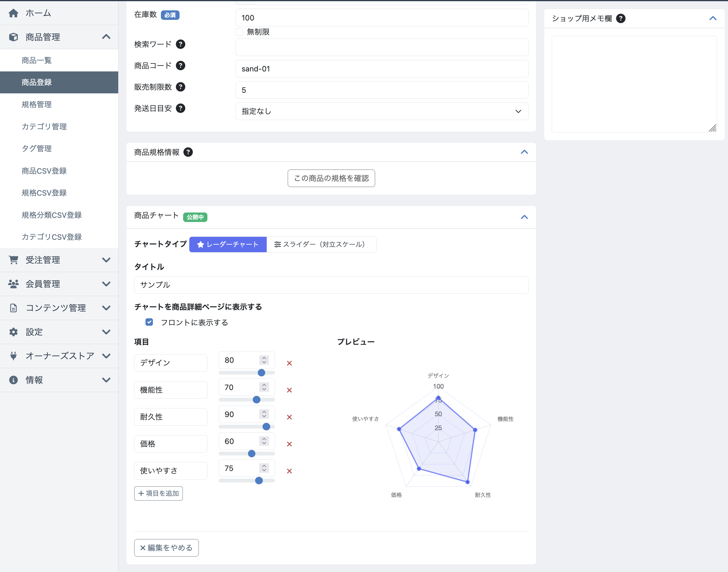The width and height of the screenshot is (728, 572).
Task: Uncheck フロントに表示する checkbox
Action: pyautogui.click(x=149, y=322)
